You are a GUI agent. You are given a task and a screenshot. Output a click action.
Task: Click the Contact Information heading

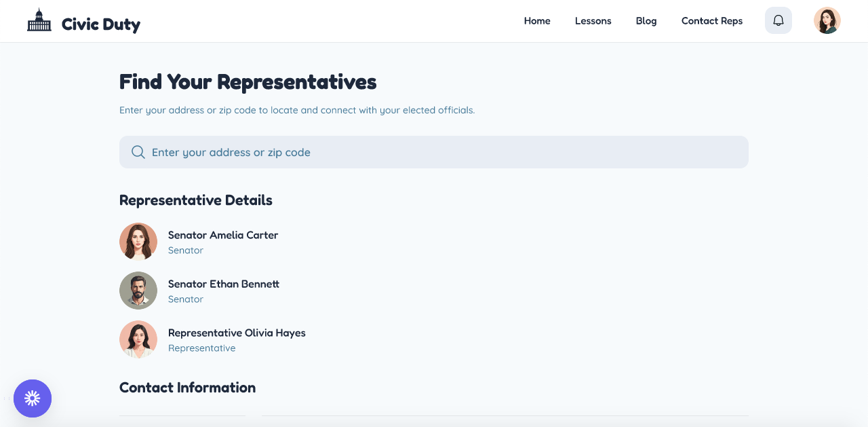click(x=187, y=388)
